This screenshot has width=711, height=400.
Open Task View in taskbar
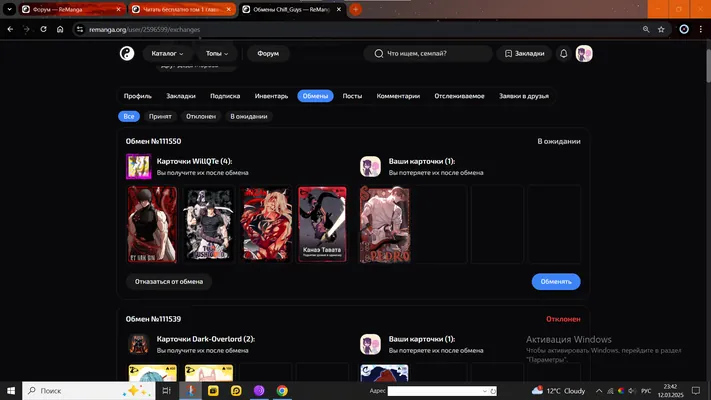[x=166, y=390]
